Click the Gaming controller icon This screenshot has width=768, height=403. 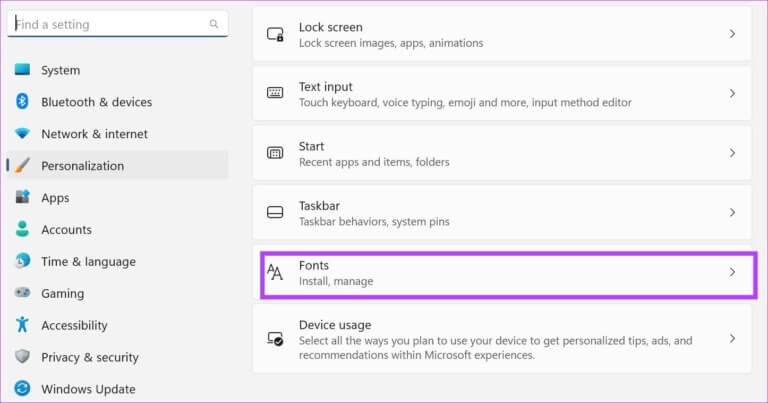click(22, 293)
